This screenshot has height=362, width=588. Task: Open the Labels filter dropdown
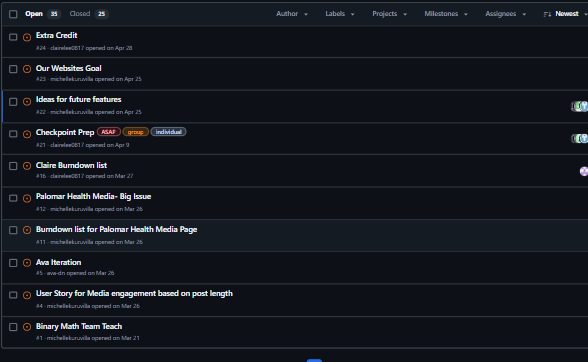pyautogui.click(x=340, y=14)
